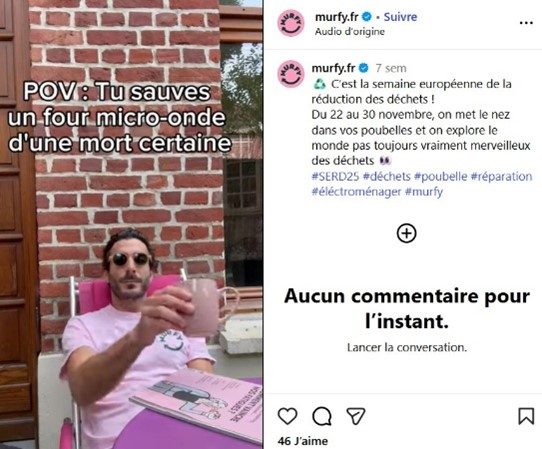
Task: Open the #SERD25 hashtag
Action: 335,176
